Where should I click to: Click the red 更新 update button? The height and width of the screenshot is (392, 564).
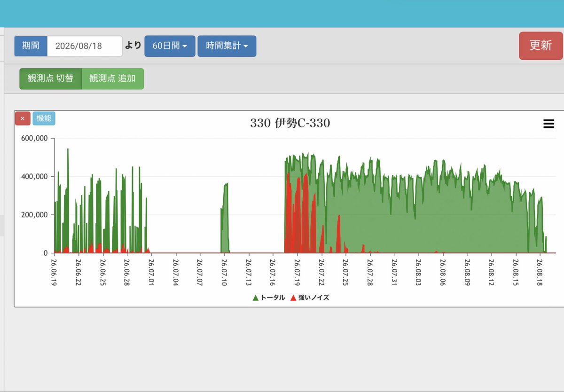click(540, 46)
